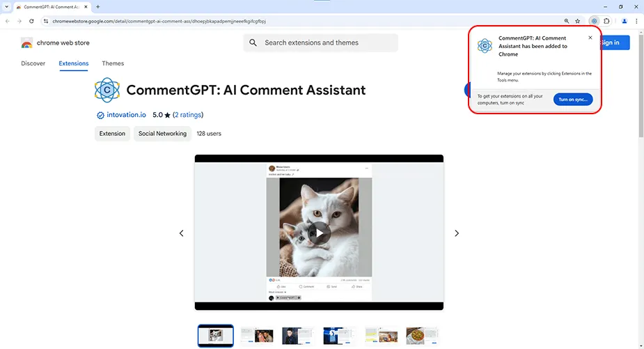Click the CommentGPT: AI Comment Assistant heading
644x349 pixels.
point(246,90)
